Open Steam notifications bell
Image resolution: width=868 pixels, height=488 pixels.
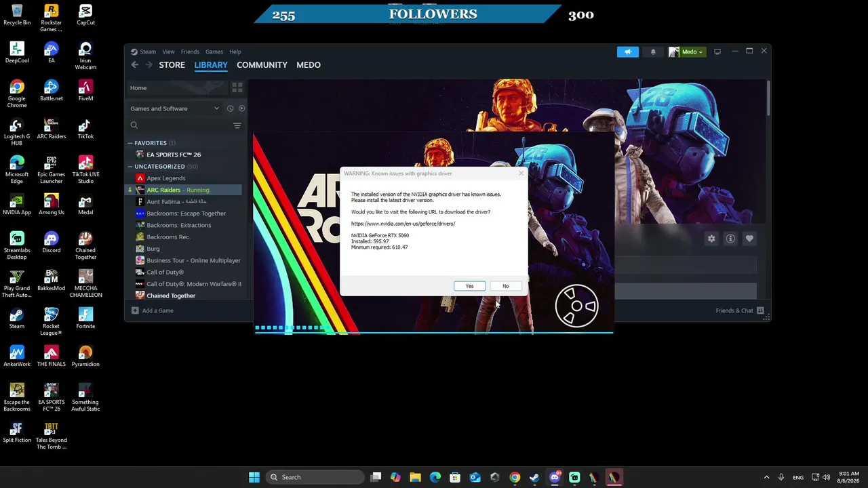click(653, 52)
